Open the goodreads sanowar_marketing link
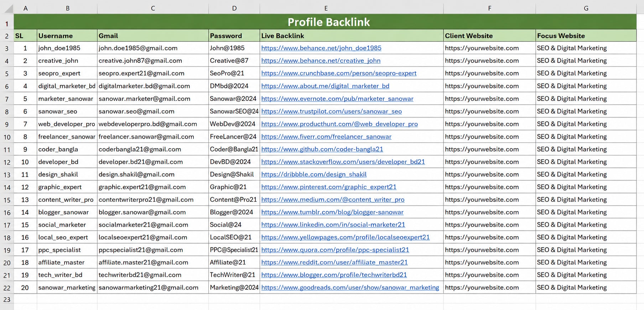Image resolution: width=644 pixels, height=310 pixels. 350,288
